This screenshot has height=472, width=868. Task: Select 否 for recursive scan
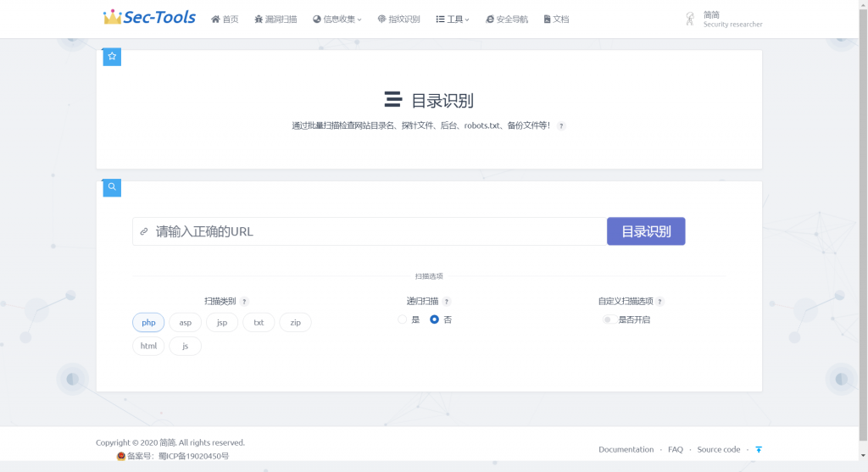(435, 319)
